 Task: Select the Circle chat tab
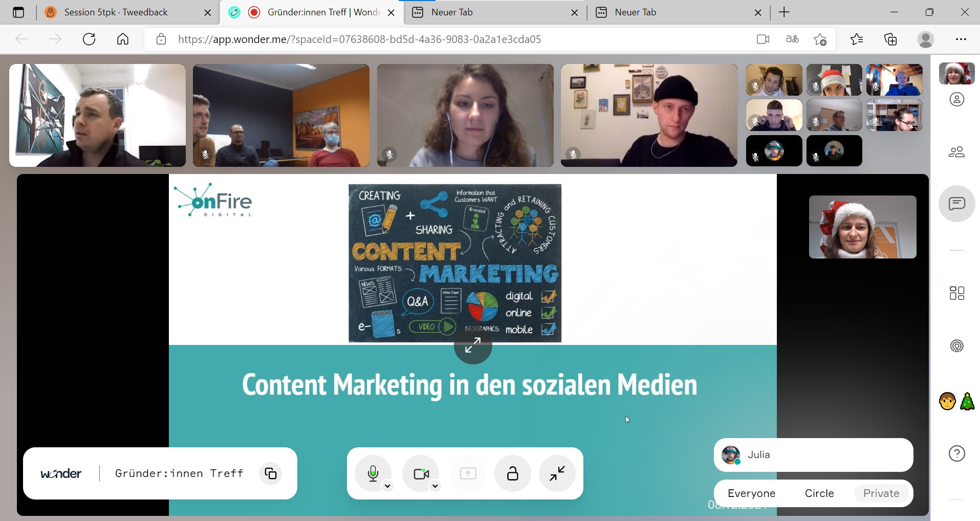point(819,493)
